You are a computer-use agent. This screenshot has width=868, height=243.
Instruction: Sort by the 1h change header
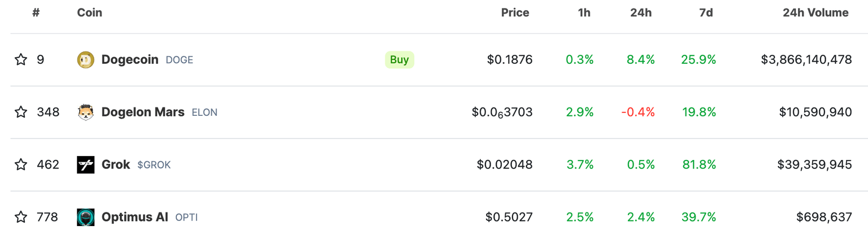pyautogui.click(x=584, y=12)
